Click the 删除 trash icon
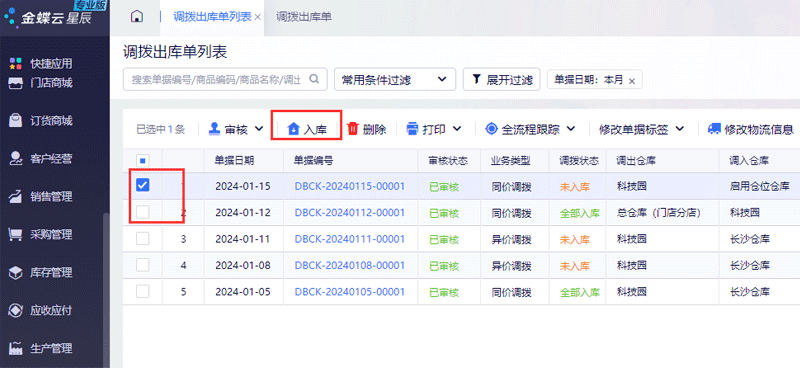Viewport: 800px width, 368px height. tap(353, 129)
